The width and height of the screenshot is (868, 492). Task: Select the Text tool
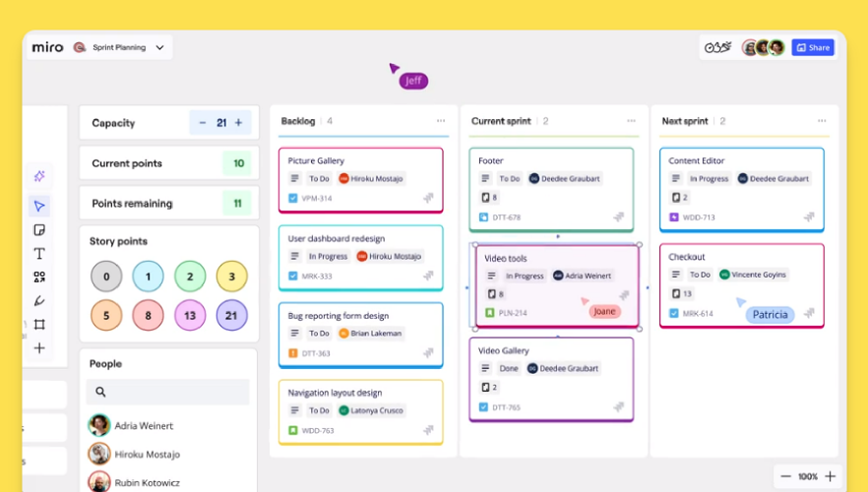39,254
